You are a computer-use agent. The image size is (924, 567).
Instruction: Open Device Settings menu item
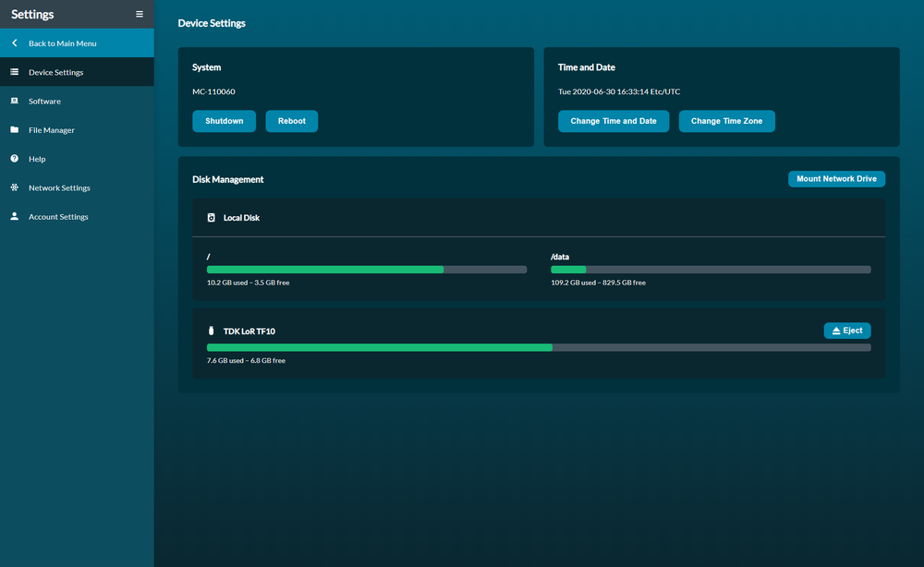(x=78, y=72)
